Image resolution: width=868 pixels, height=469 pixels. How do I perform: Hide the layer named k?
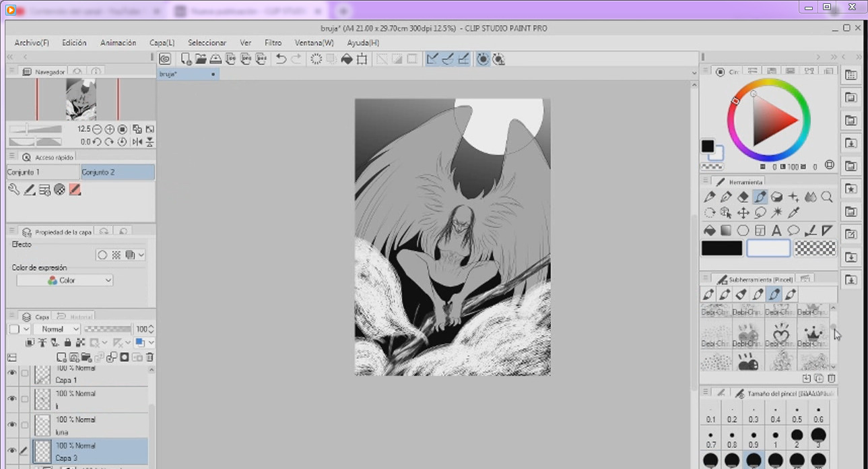(x=11, y=399)
